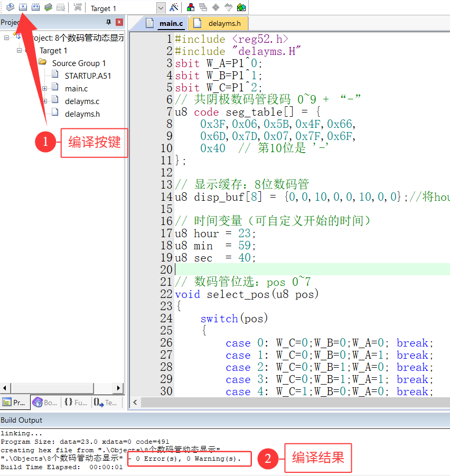The width and height of the screenshot is (450, 476).
Task: Click the Rebuild all target files icon
Action: tap(35, 7)
